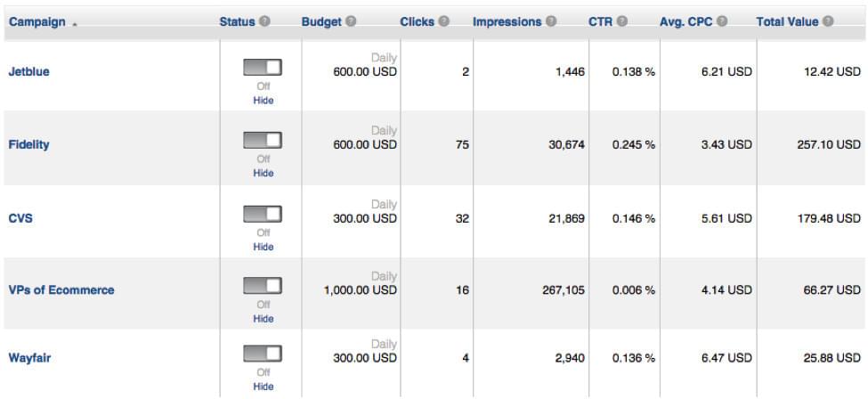Viewport: 868px width, 399px height.
Task: Open the Jetblue campaign link
Action: (x=28, y=71)
